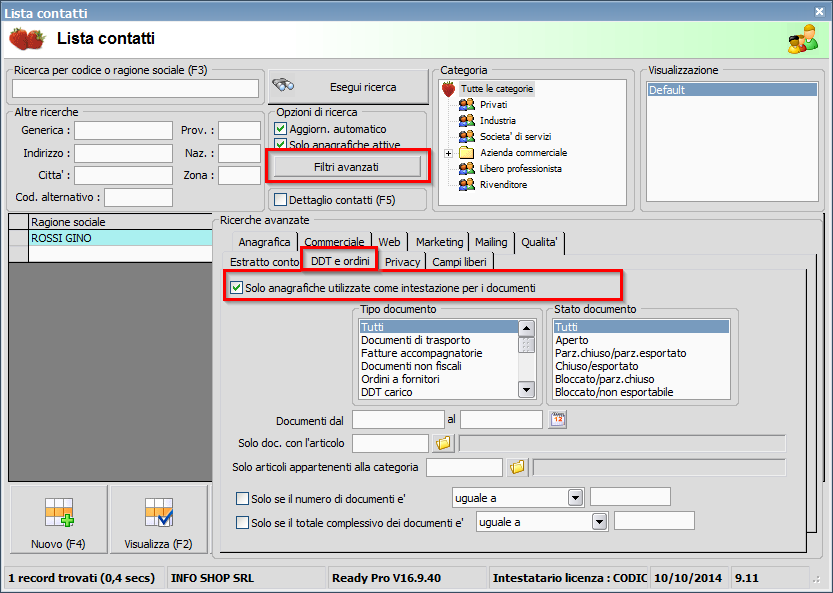Click the Ricerca per codice o ragione sociale field
The width and height of the screenshot is (833, 593).
pyautogui.click(x=135, y=88)
